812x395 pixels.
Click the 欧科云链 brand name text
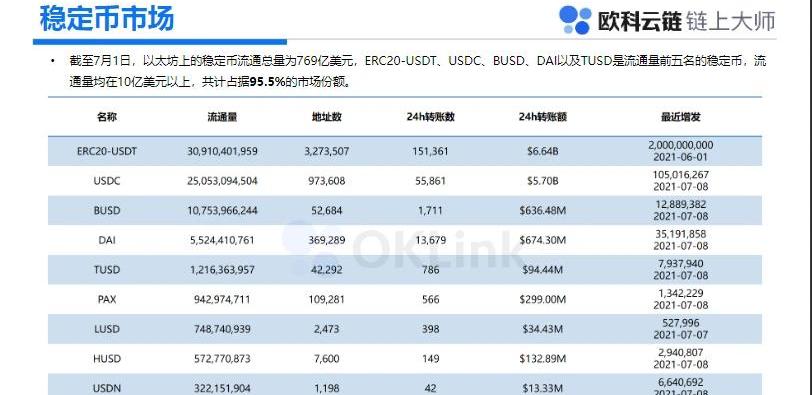[x=640, y=21]
